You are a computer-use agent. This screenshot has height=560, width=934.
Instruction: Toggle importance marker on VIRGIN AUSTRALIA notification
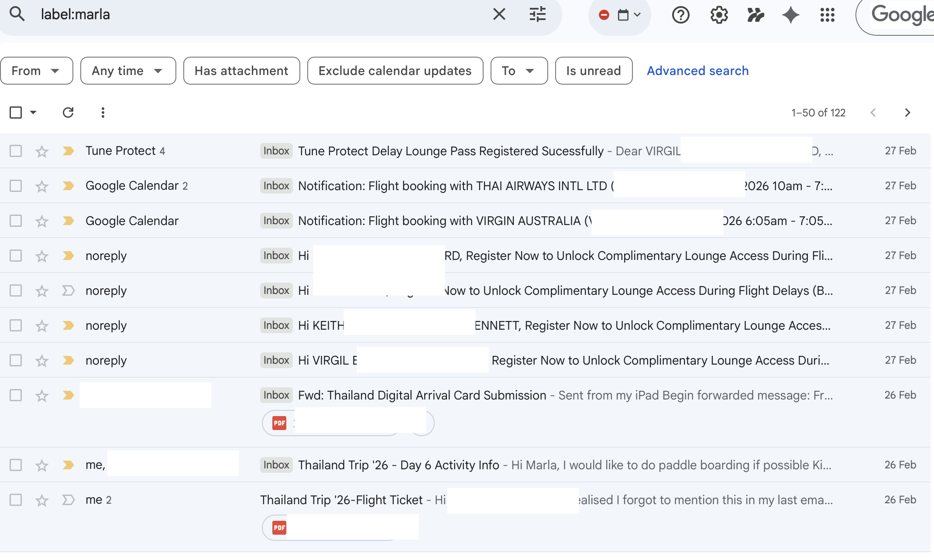(x=68, y=221)
